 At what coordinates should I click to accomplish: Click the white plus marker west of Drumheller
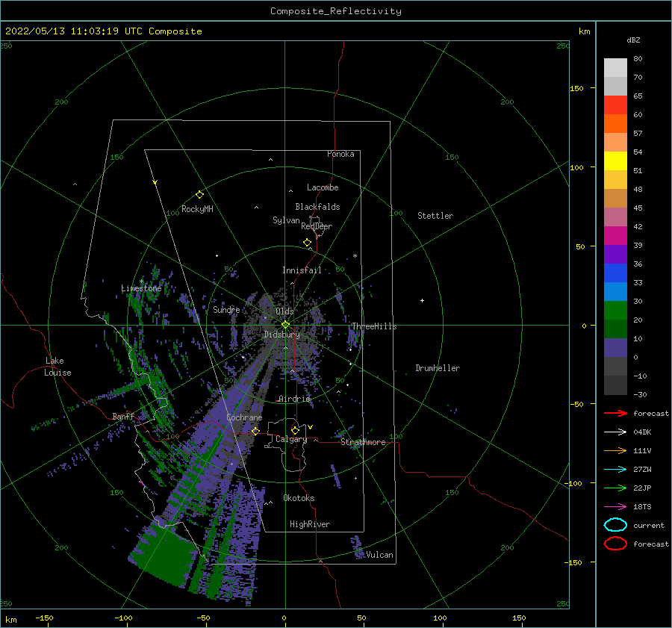(x=422, y=300)
